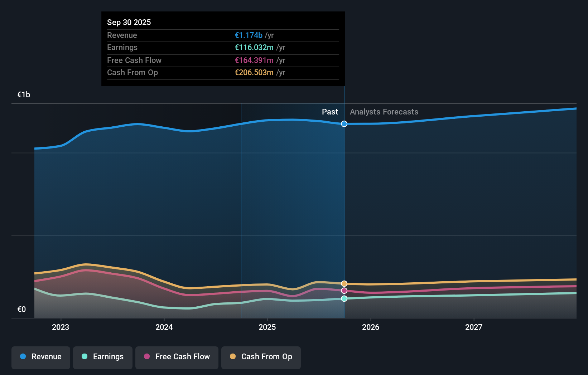The height and width of the screenshot is (375, 588).
Task: Select the pink Free Cash Flow data point marker
Action: click(344, 291)
